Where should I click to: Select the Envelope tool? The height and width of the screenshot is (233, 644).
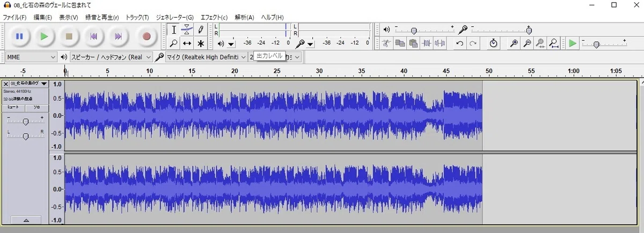pos(187,30)
